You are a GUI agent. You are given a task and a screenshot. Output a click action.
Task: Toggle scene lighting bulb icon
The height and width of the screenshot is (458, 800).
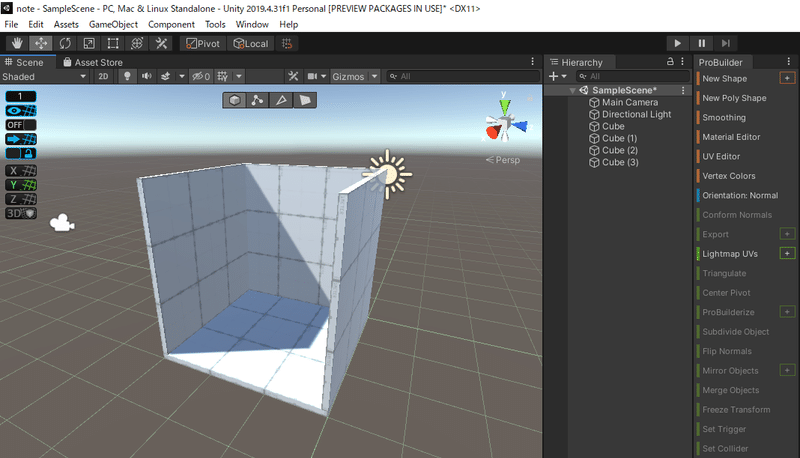coord(127,76)
